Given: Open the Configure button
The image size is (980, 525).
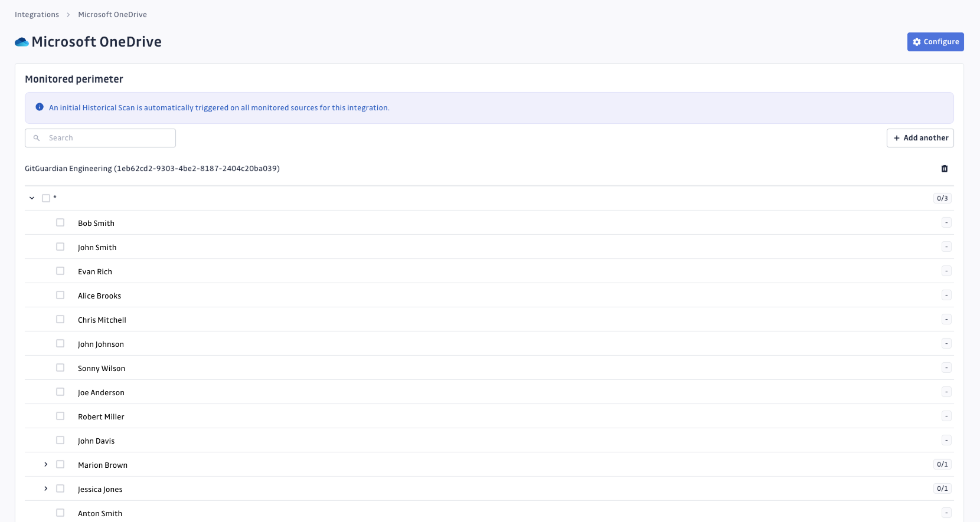Looking at the screenshot, I should 935,42.
